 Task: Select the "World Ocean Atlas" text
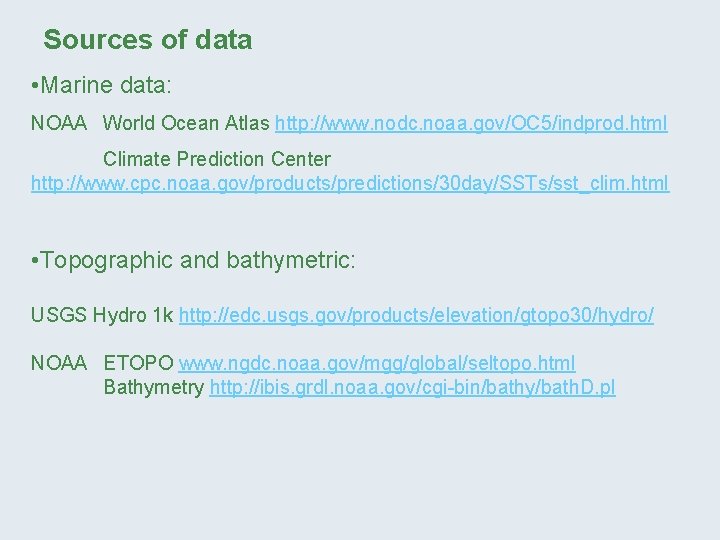(186, 124)
